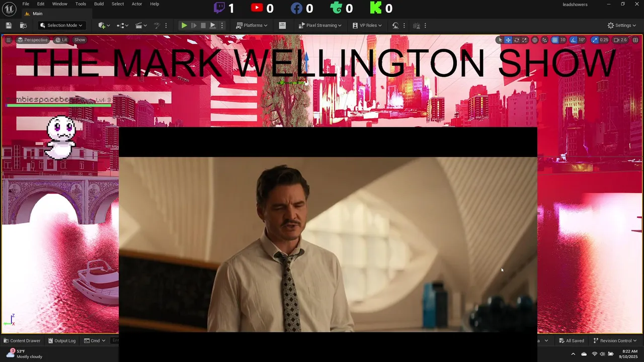Open the Output Log panel

click(x=62, y=341)
